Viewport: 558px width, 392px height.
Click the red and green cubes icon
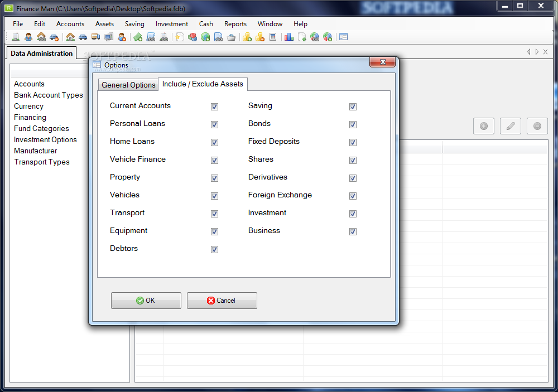(193, 37)
